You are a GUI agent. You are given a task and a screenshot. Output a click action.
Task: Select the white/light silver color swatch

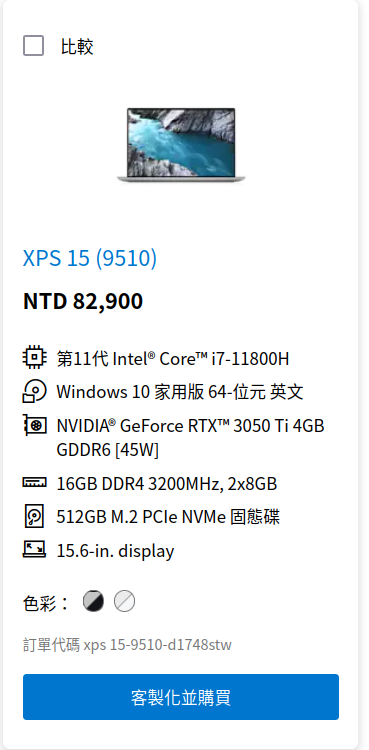coord(124,601)
